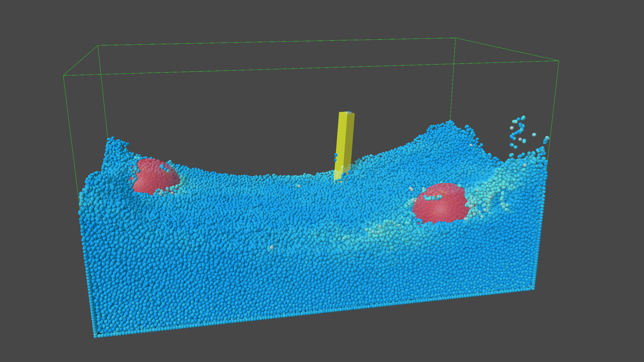Click the splashing particles at upper right
Viewport: 644px width, 362px height.
pos(518,132)
